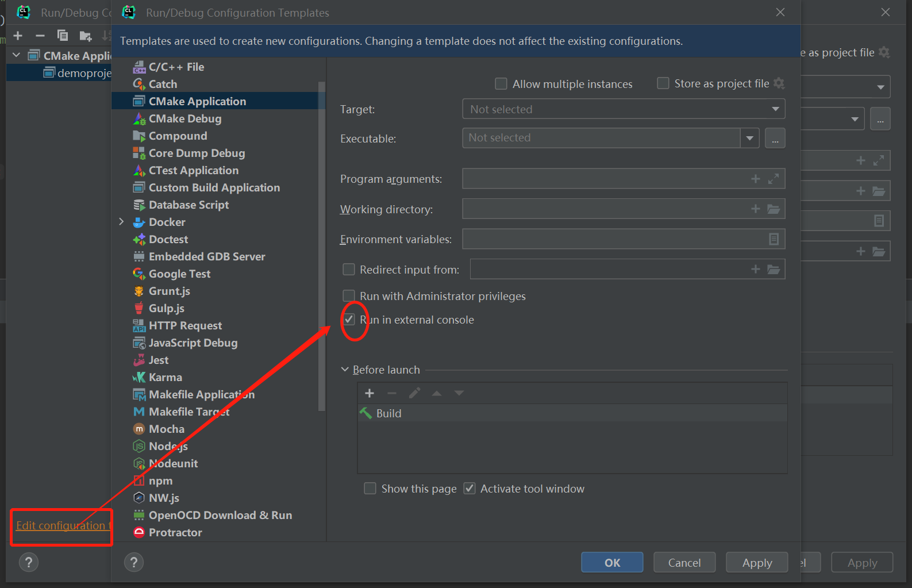Click the Executable browse ellipsis button
This screenshot has height=588, width=912.
tap(775, 139)
